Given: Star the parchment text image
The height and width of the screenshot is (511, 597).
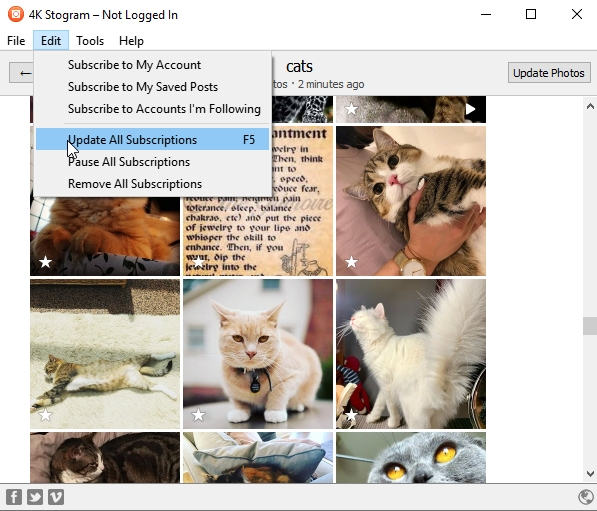Looking at the screenshot, I should click(198, 262).
